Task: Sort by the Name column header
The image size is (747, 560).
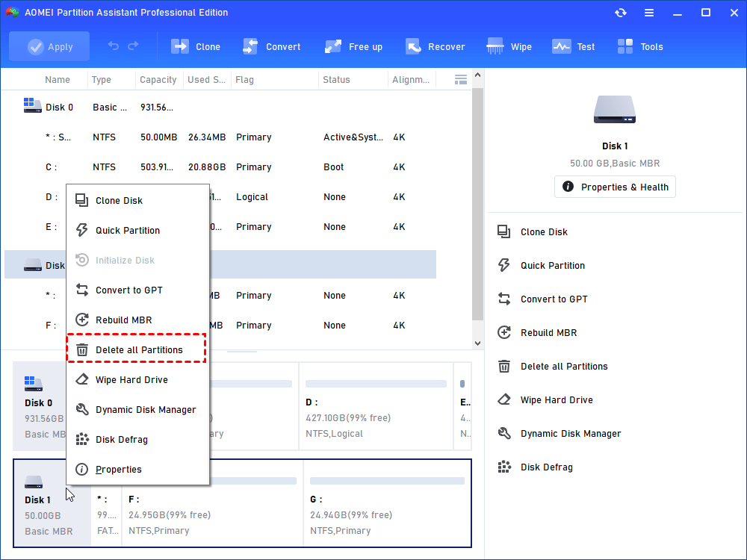Action: pos(58,80)
